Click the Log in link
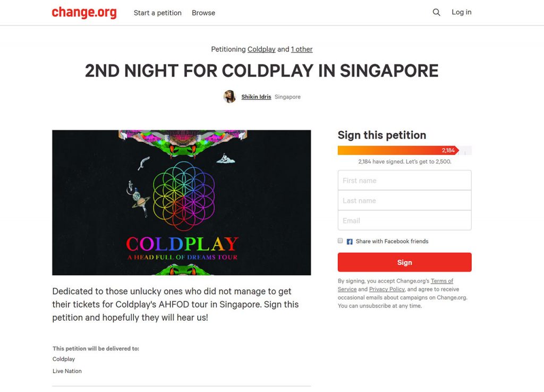This screenshot has width=544, height=392. [x=462, y=12]
